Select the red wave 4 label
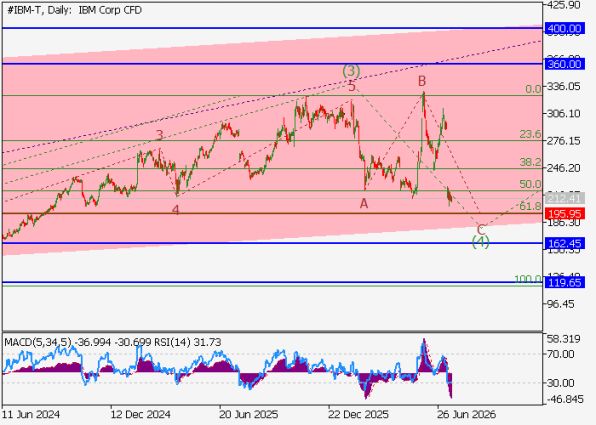This screenshot has width=596, height=425. click(175, 210)
